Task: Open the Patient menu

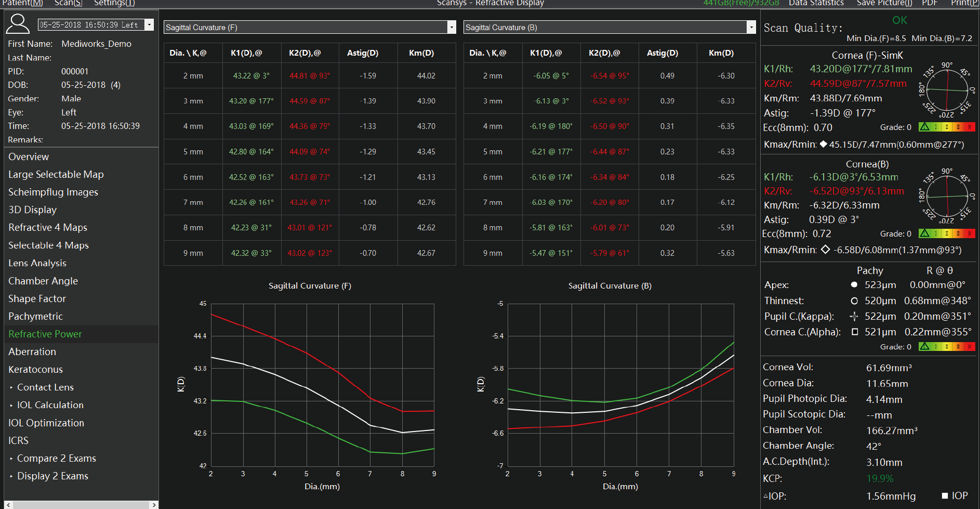Action: pos(22,3)
